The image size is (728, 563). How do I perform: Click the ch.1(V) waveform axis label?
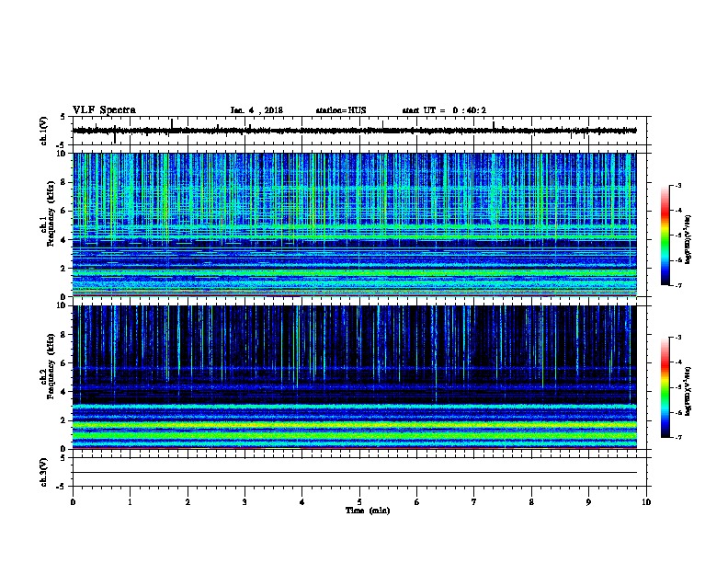(x=43, y=131)
